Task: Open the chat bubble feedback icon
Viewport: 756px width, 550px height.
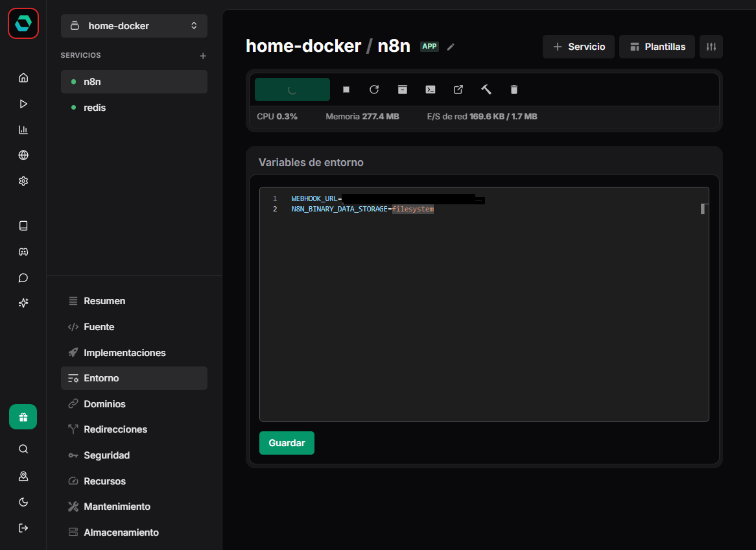Action: coord(23,278)
